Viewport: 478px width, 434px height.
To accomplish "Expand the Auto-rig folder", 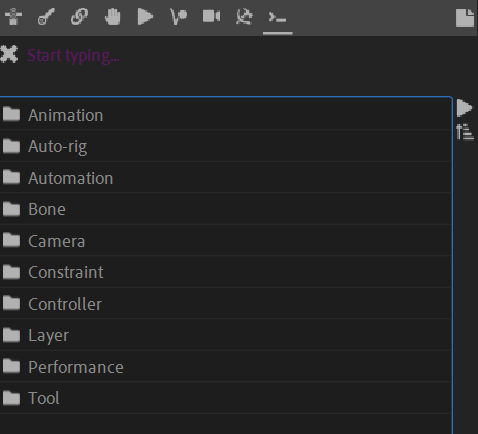I will tap(225, 146).
